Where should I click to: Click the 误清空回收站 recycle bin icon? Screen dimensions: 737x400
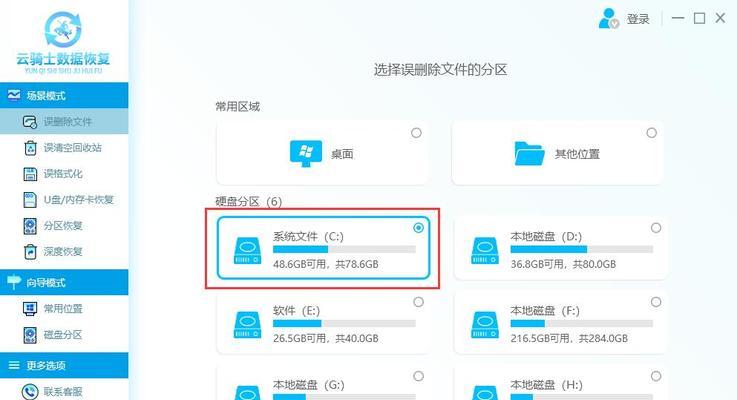tap(30, 148)
